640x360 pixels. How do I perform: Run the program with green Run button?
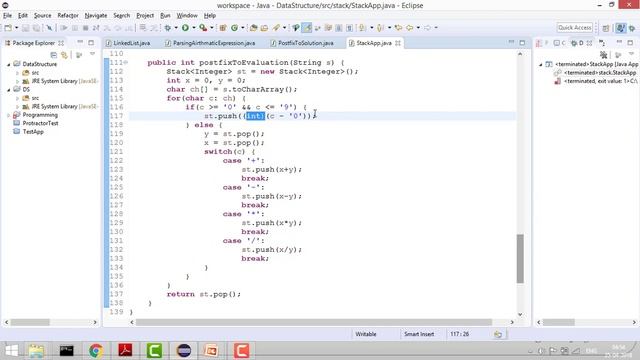185,28
